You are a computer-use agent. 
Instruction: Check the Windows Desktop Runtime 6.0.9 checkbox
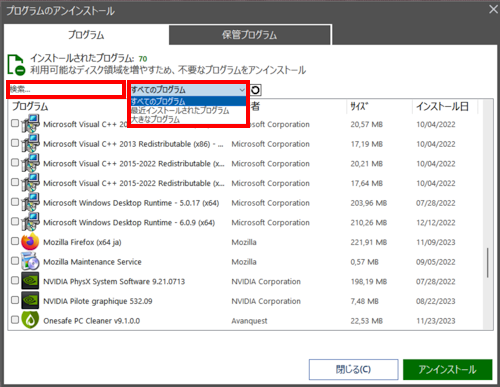pos(15,221)
